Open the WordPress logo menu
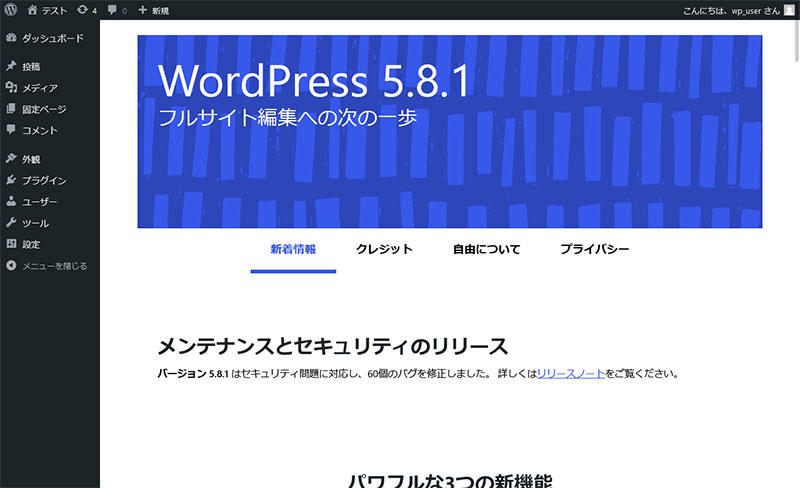 11,9
